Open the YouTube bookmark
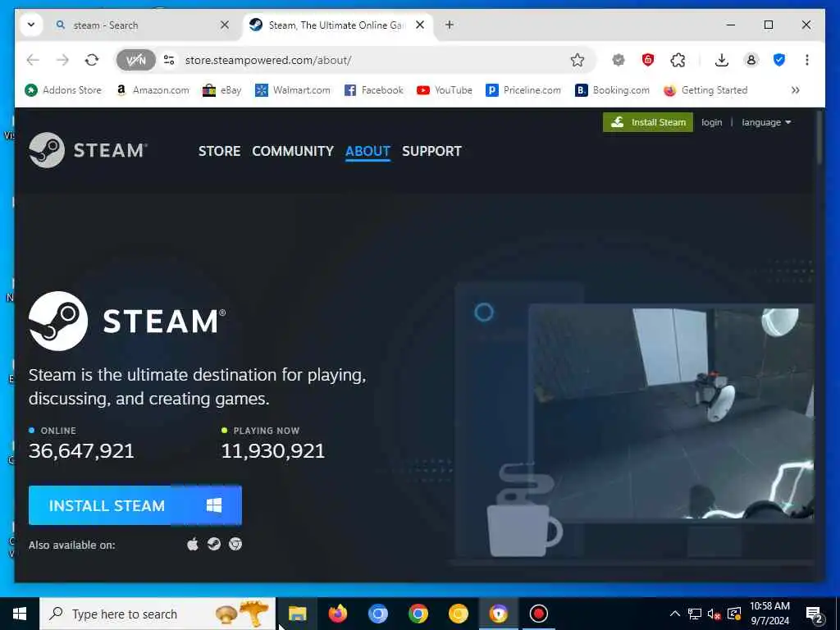Viewport: 840px width, 630px height. click(x=444, y=90)
